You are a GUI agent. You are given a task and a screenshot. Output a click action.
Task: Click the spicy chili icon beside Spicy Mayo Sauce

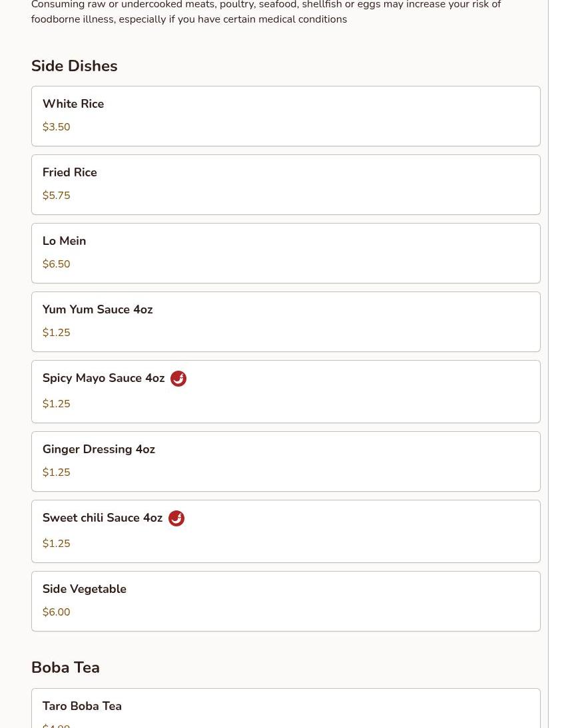tap(178, 379)
